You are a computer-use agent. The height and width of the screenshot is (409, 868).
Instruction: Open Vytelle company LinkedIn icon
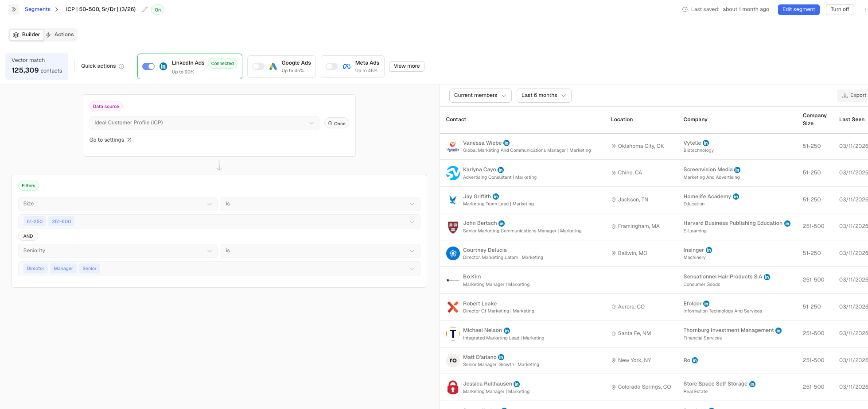706,143
